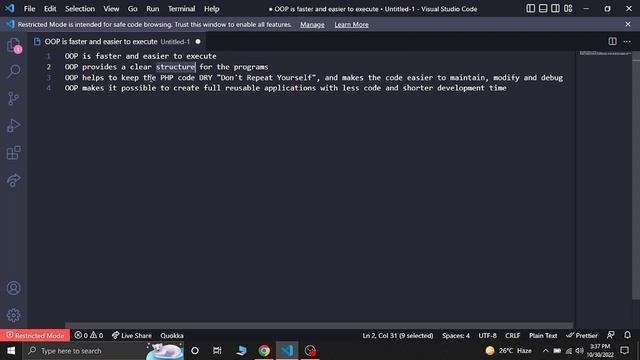Click the word 'structure' on line 2
The image size is (640, 360).
pyautogui.click(x=176, y=67)
